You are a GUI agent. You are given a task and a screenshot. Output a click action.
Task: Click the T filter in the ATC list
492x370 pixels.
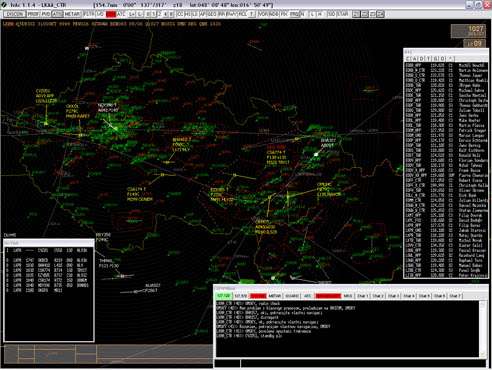click(x=428, y=59)
